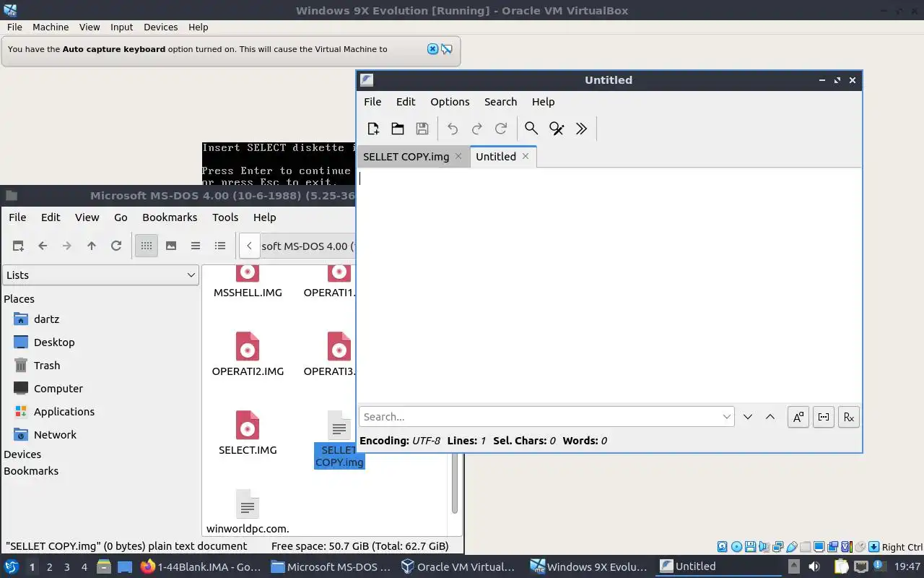This screenshot has height=578, width=924.
Task: Select the SELECT.IMG disk image
Action: point(248,433)
